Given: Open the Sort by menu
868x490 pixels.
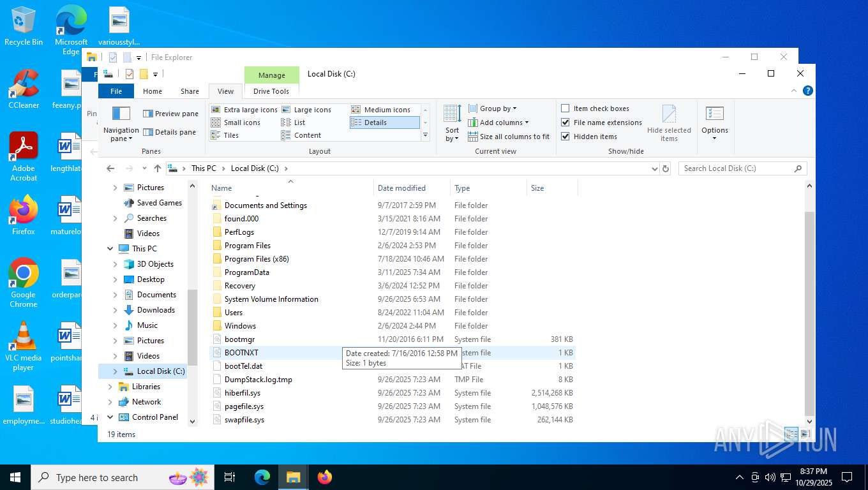Looking at the screenshot, I should pyautogui.click(x=452, y=124).
